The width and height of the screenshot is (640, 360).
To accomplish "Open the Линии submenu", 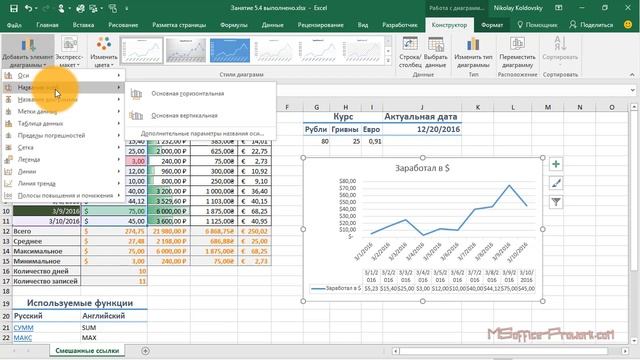I will click(x=63, y=171).
